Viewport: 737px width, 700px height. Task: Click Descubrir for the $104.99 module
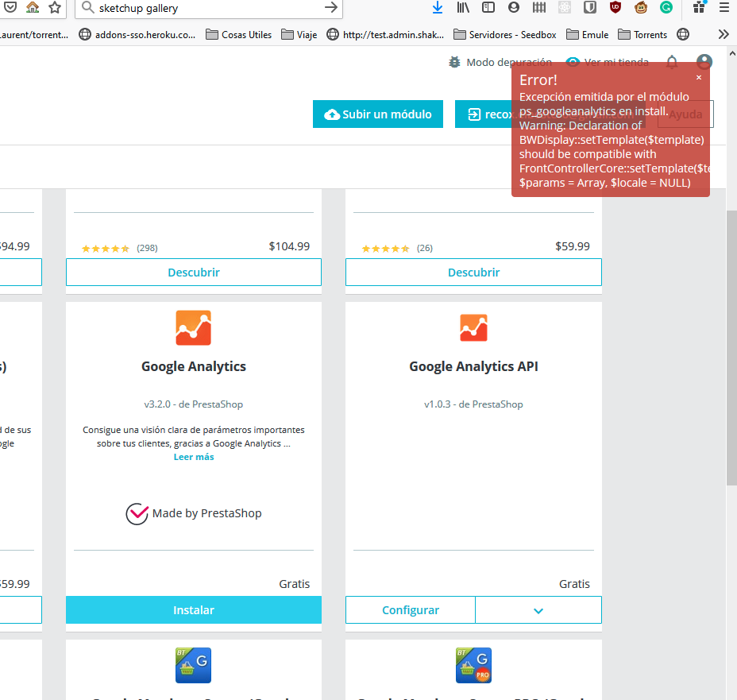pyautogui.click(x=194, y=273)
